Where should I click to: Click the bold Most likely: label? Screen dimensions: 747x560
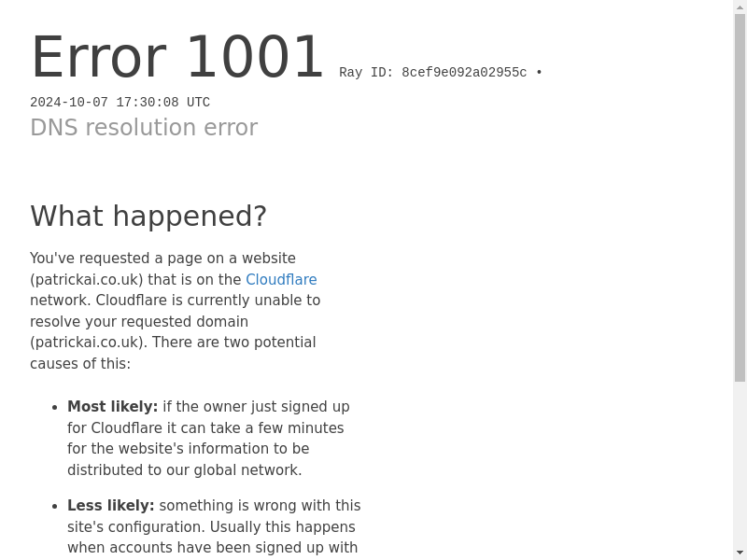click(112, 407)
